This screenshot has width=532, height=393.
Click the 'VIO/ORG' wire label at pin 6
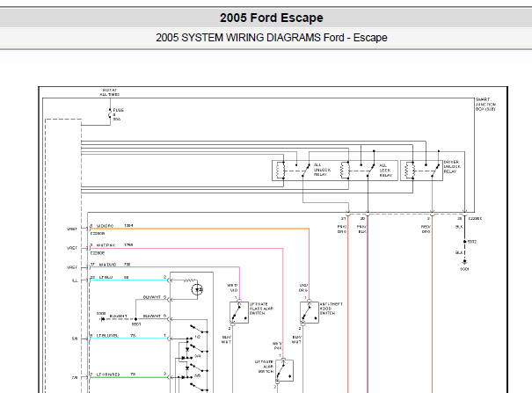(105, 226)
